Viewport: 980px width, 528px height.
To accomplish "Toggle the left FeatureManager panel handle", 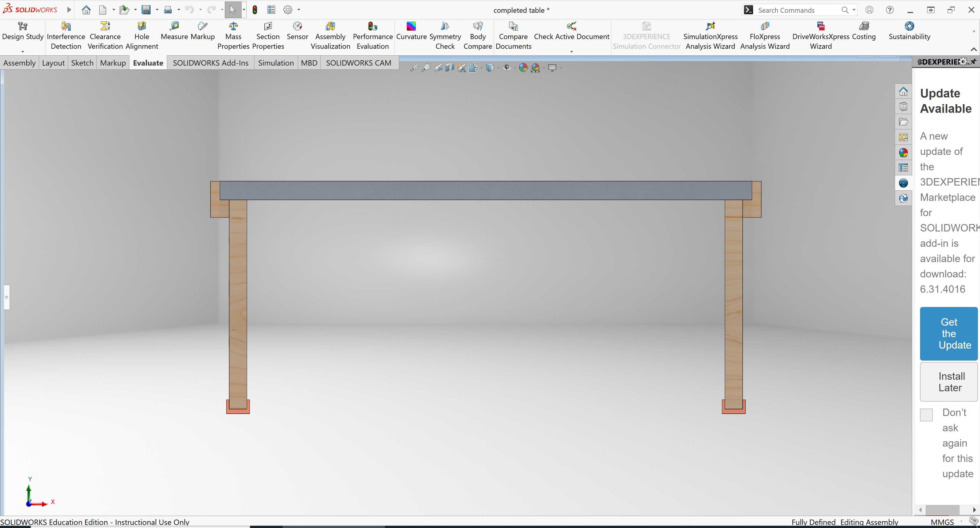I will tap(7, 297).
